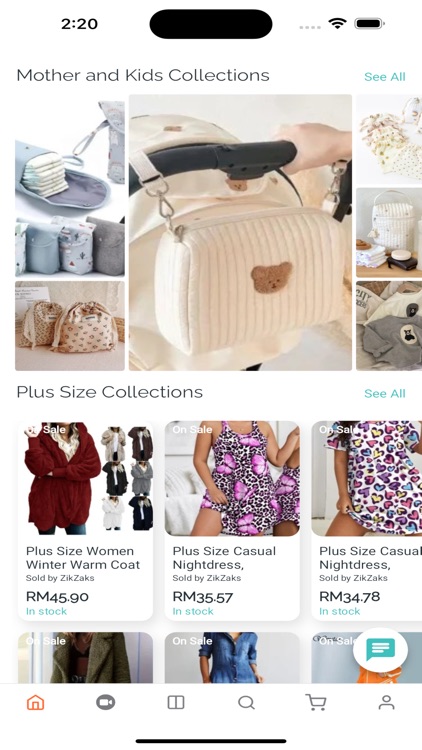See All Plus Size Collections
The width and height of the screenshot is (422, 750).
[384, 393]
